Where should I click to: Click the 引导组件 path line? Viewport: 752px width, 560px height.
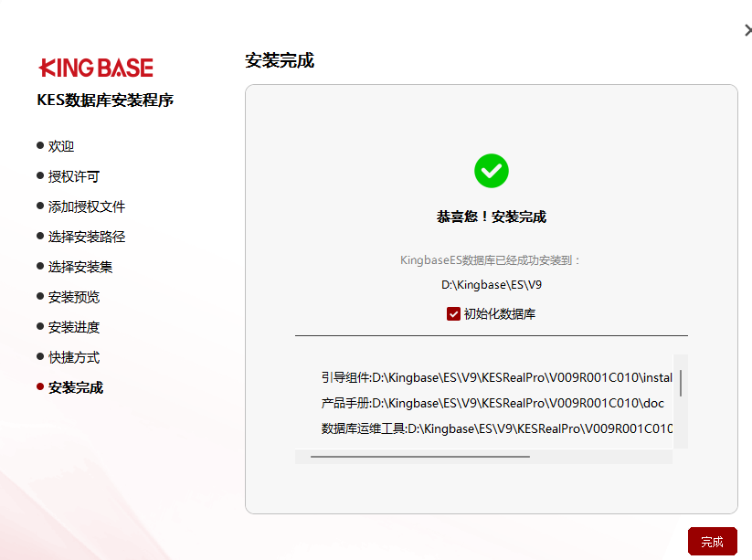pos(496,378)
